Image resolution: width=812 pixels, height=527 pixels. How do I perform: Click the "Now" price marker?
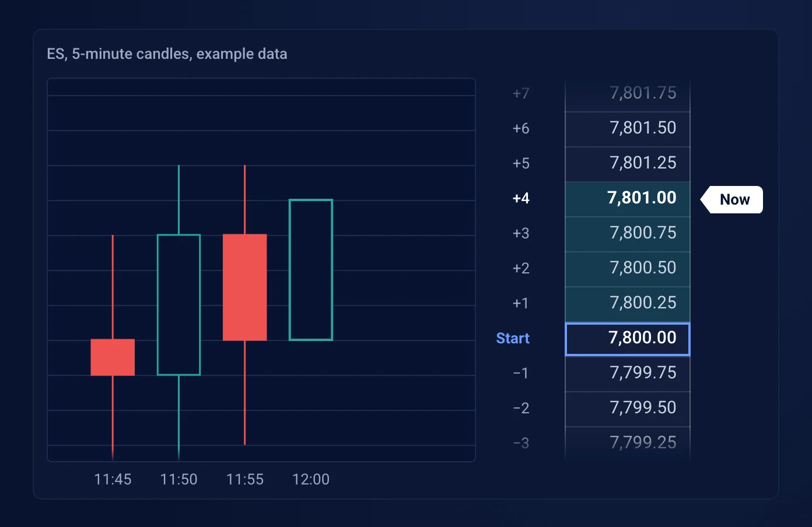point(732,199)
